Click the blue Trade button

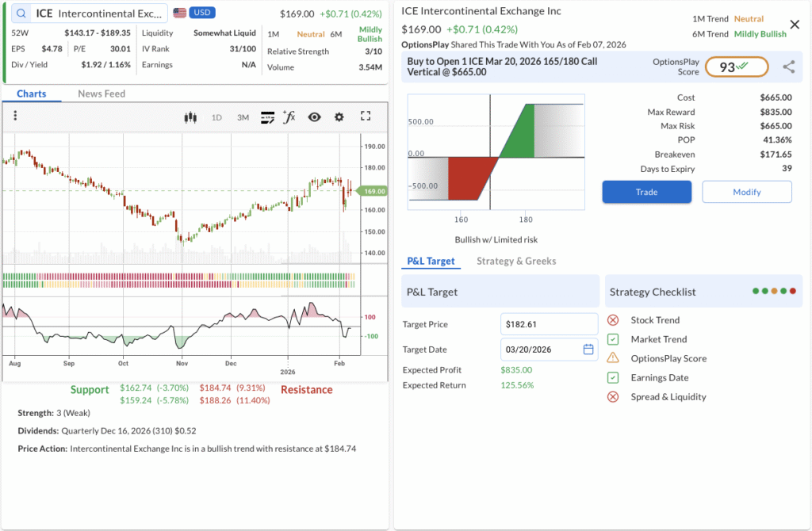click(x=646, y=192)
